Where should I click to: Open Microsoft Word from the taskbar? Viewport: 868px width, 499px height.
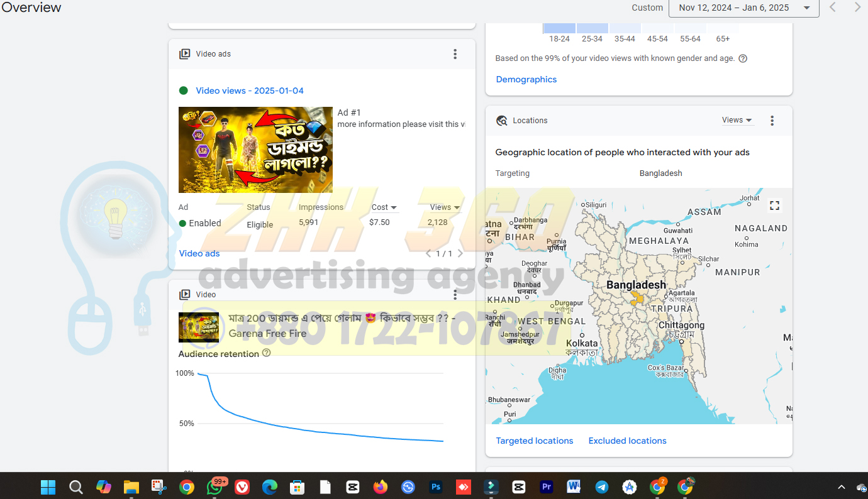point(574,487)
